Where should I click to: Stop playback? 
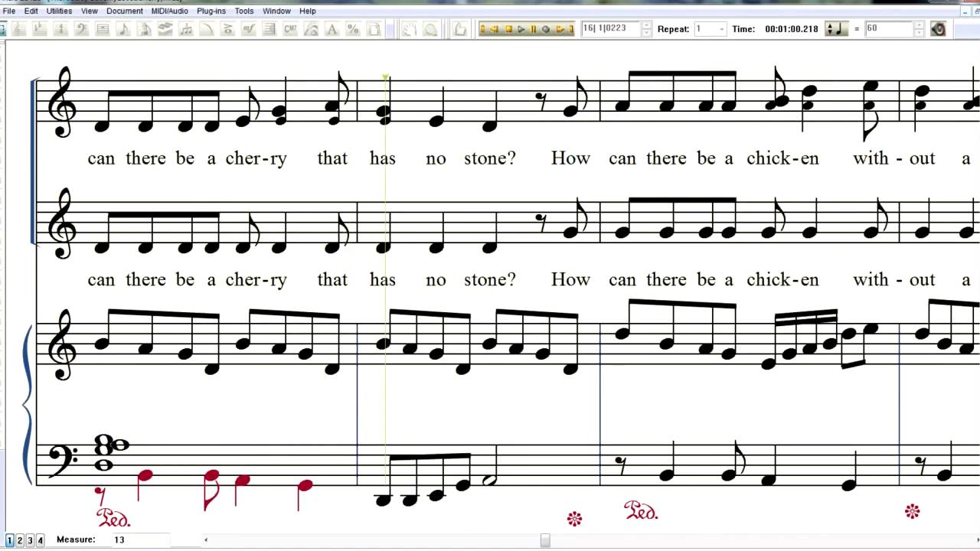[x=508, y=29]
